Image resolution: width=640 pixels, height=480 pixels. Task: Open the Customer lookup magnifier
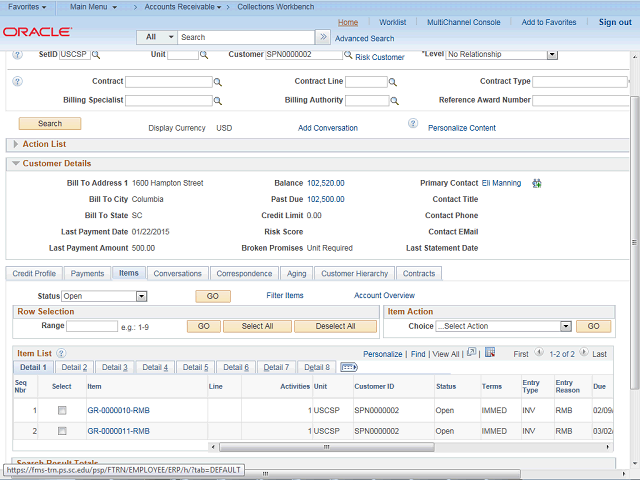(347, 55)
